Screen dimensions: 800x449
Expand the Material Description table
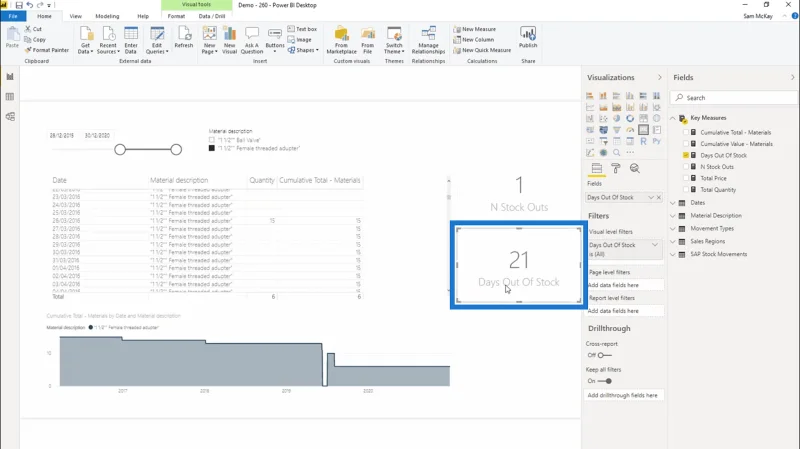pyautogui.click(x=673, y=216)
